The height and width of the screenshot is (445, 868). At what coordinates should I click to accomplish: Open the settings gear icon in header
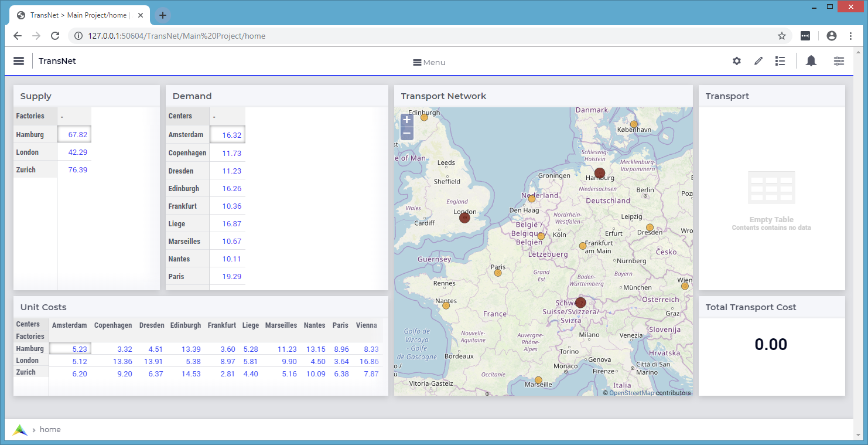click(737, 61)
